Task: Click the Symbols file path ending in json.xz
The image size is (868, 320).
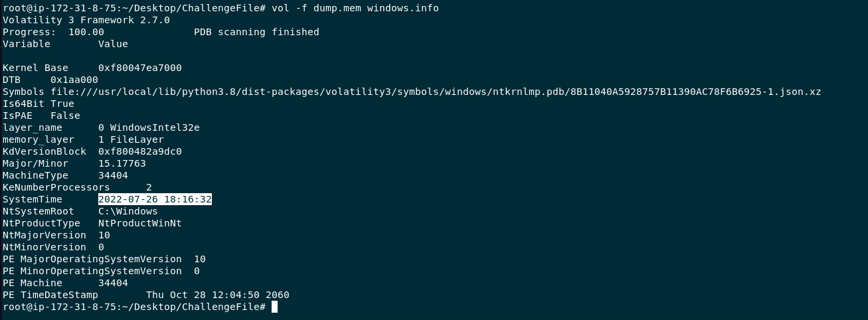Action: (436, 92)
